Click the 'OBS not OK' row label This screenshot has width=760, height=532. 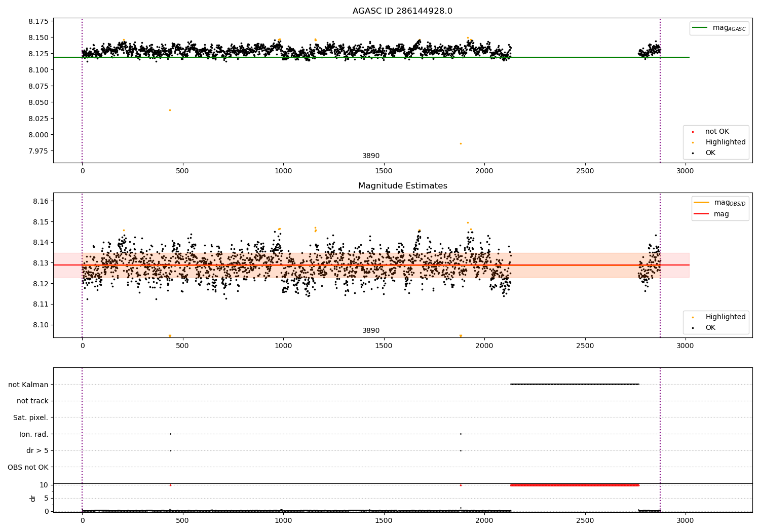click(x=28, y=467)
